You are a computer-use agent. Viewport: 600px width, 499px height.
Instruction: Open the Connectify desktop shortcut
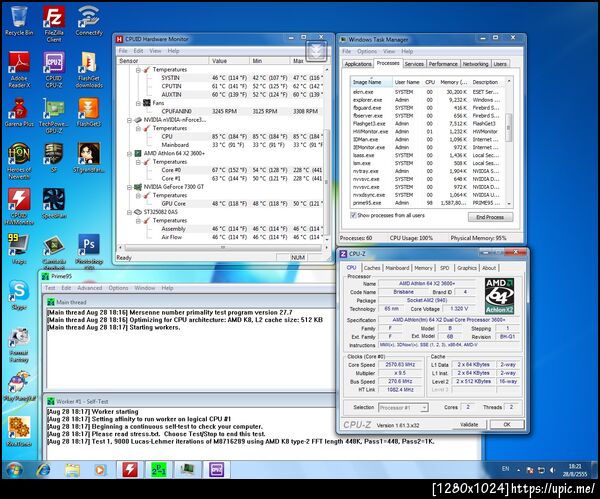tap(89, 21)
